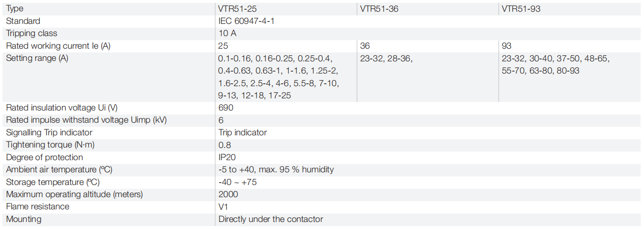Select the 23-32, 28-36 setting range cell
Screen dimensions: 644x229
[386, 59]
